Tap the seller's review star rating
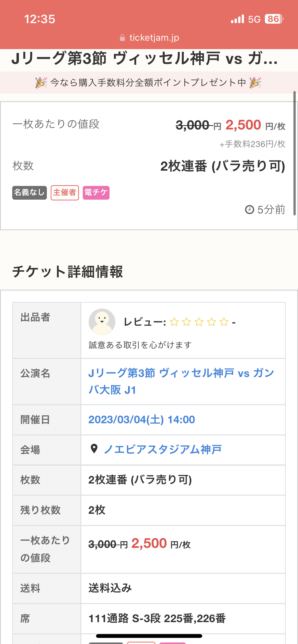This screenshot has height=644, width=298. click(199, 322)
